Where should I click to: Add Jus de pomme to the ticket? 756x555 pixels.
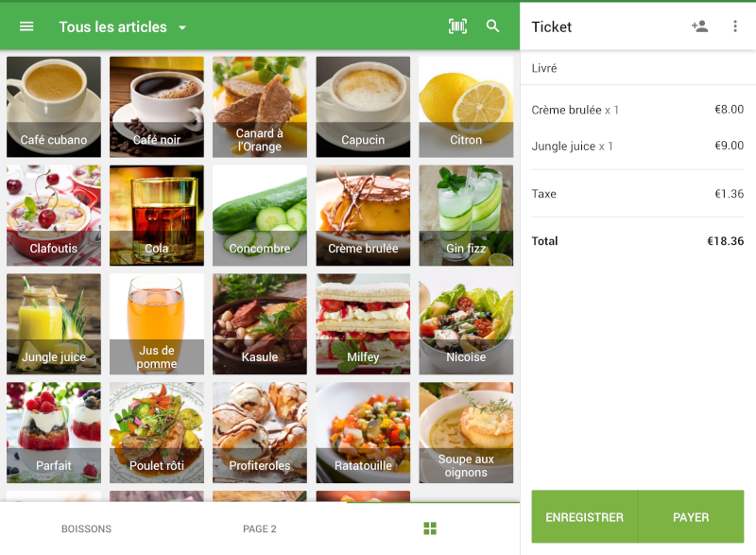coord(157,324)
